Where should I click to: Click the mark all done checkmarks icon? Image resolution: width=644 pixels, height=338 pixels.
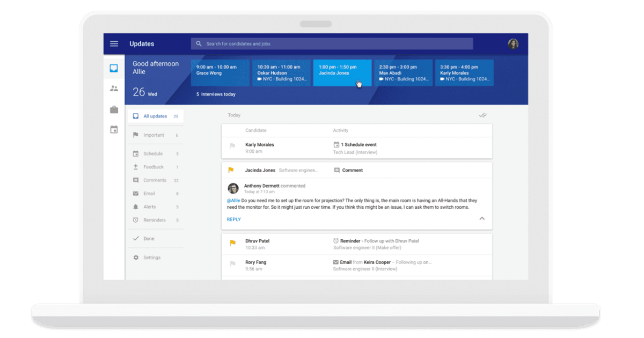coord(482,115)
